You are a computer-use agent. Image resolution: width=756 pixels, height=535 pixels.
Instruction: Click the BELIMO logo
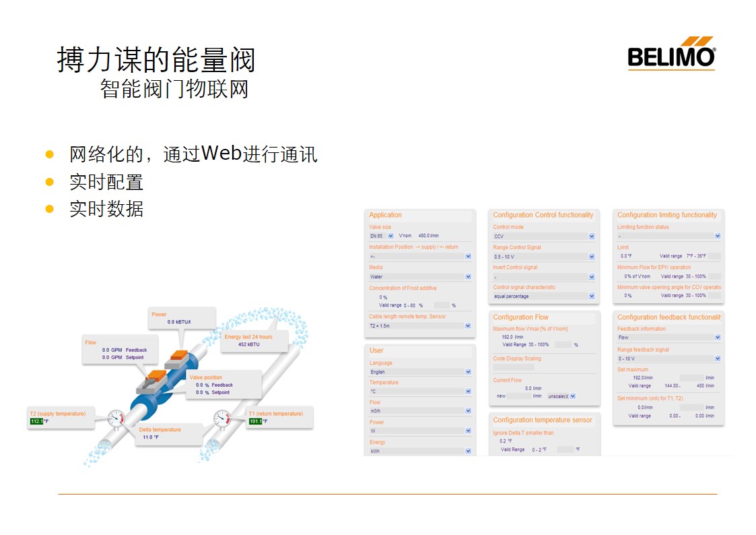click(671, 53)
